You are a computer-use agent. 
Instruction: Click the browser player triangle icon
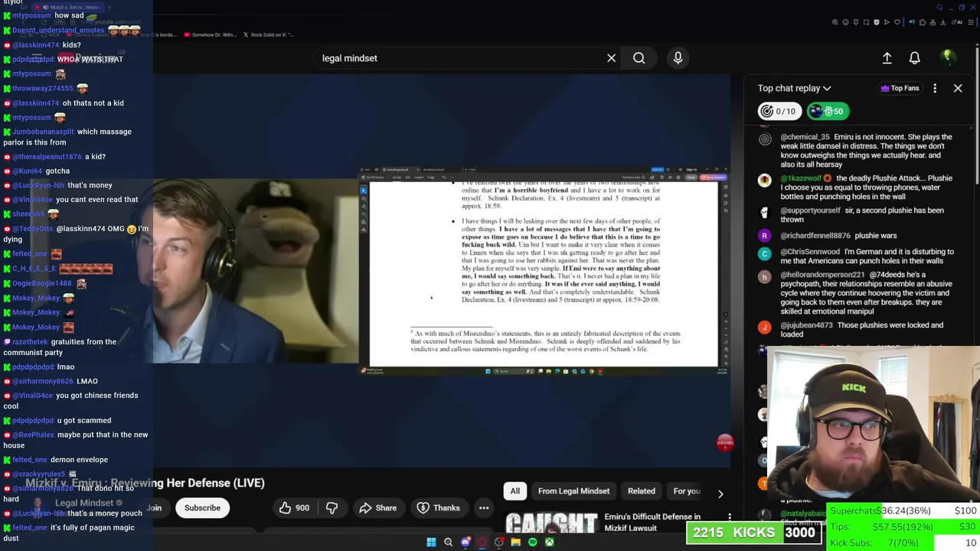coord(887,22)
